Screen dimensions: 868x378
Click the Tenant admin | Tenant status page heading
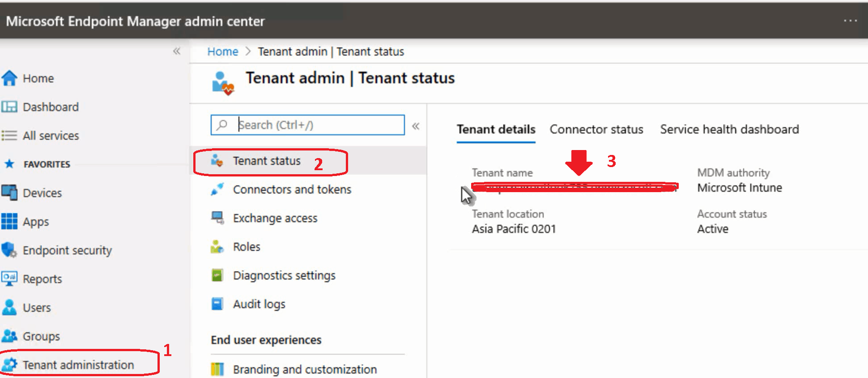click(x=350, y=78)
